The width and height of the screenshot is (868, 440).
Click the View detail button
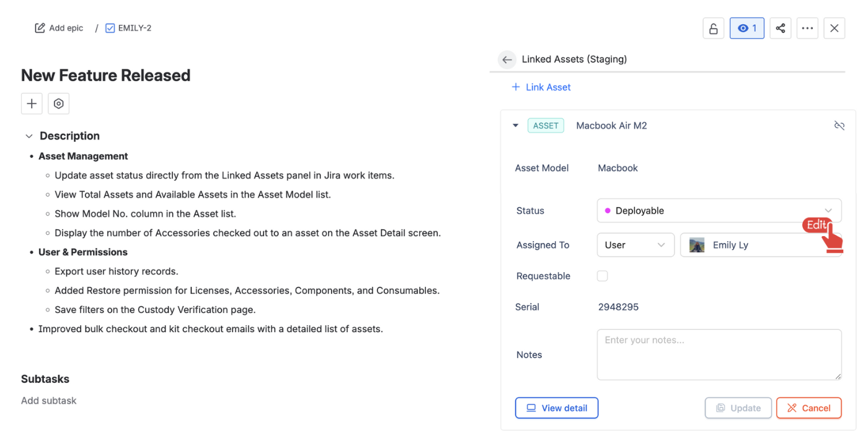click(x=556, y=408)
